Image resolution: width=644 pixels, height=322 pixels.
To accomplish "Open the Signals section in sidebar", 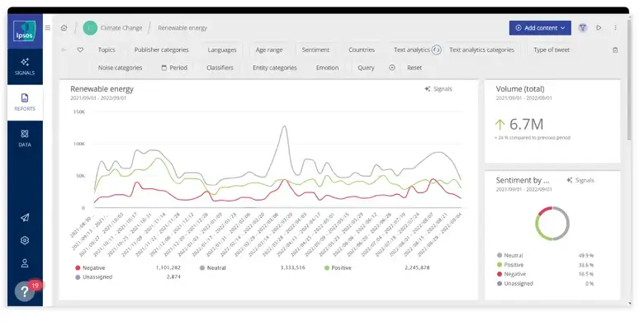I will coord(25,67).
